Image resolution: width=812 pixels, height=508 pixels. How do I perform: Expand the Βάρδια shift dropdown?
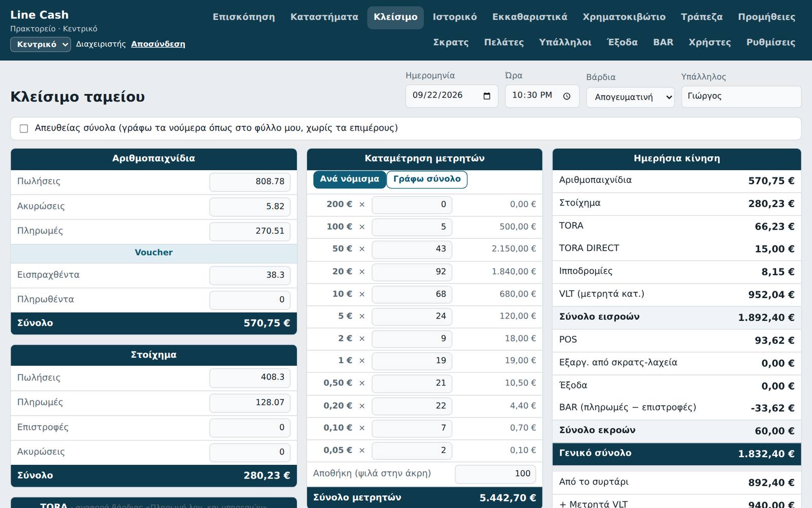(x=630, y=97)
